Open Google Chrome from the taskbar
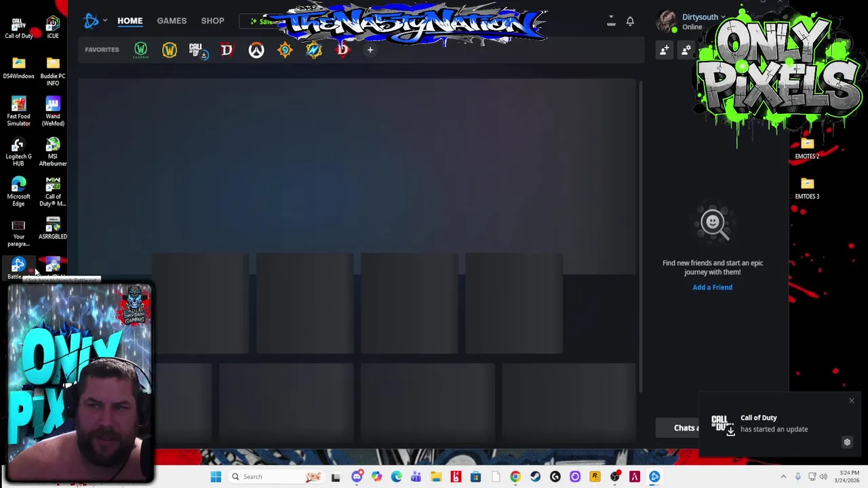Screen dimensions: 868x488 pos(515,476)
